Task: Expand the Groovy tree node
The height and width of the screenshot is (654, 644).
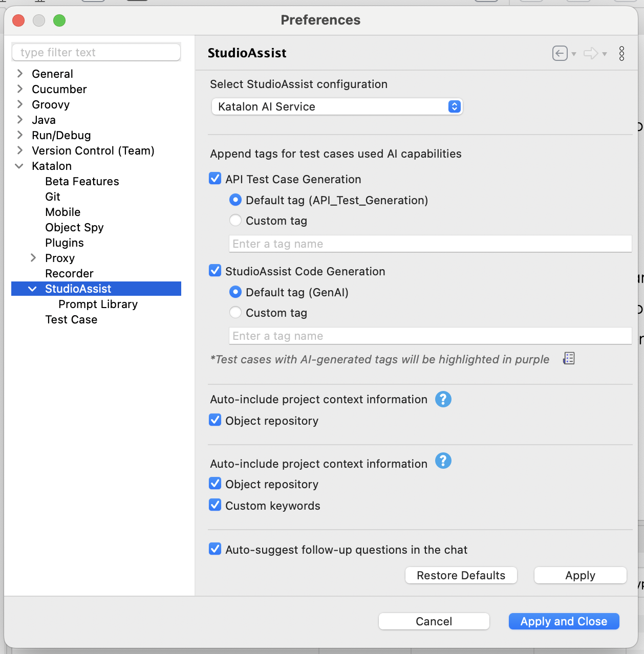Action: click(20, 104)
